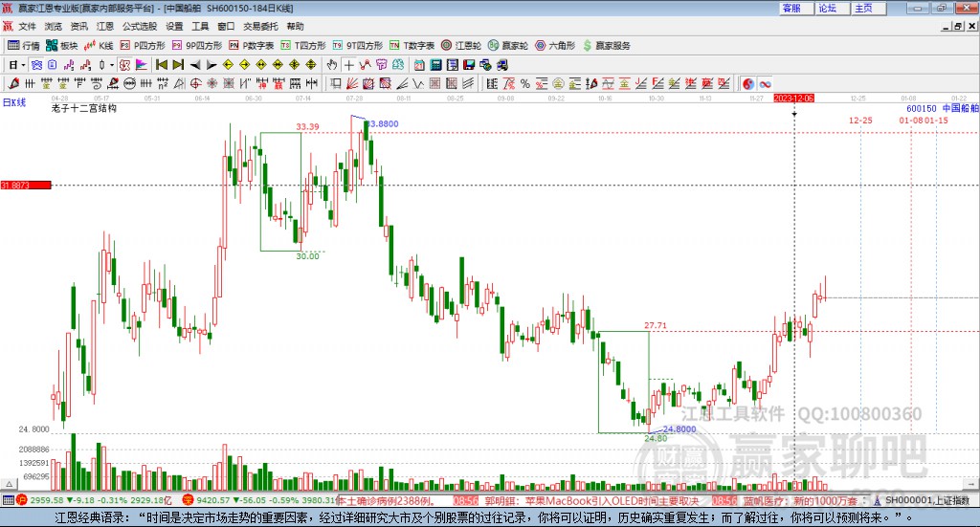Click the calendar date icon

[419, 65]
